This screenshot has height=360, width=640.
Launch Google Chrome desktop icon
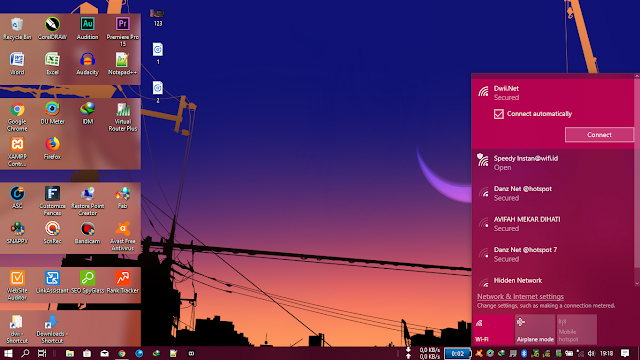click(17, 117)
